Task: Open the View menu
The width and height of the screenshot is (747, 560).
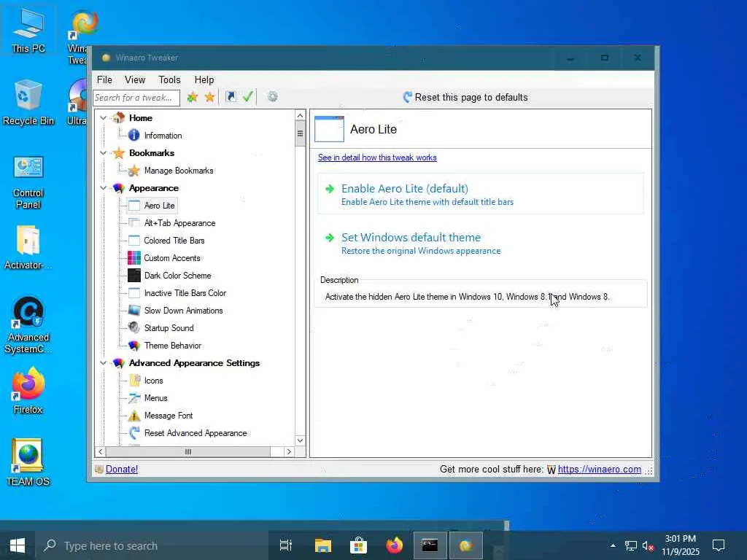Action: click(x=135, y=79)
